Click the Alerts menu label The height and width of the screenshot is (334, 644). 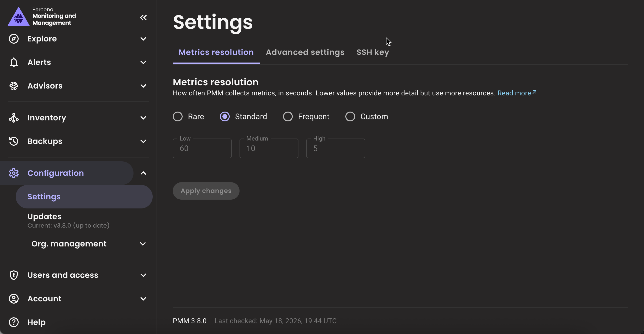coord(39,62)
